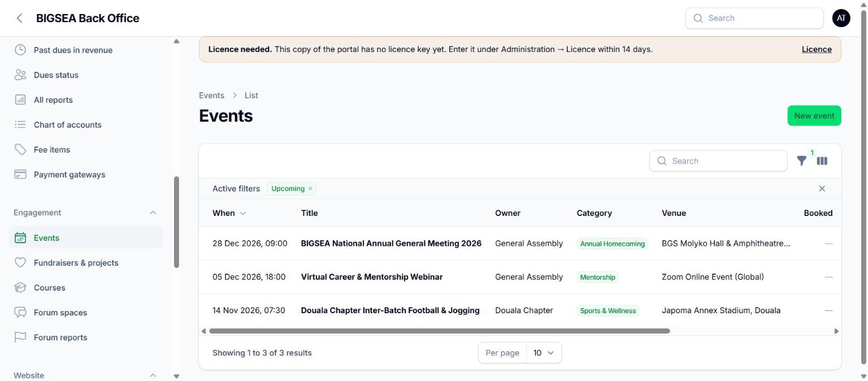
Task: Click the table scroll left arrow
Action: tap(203, 331)
